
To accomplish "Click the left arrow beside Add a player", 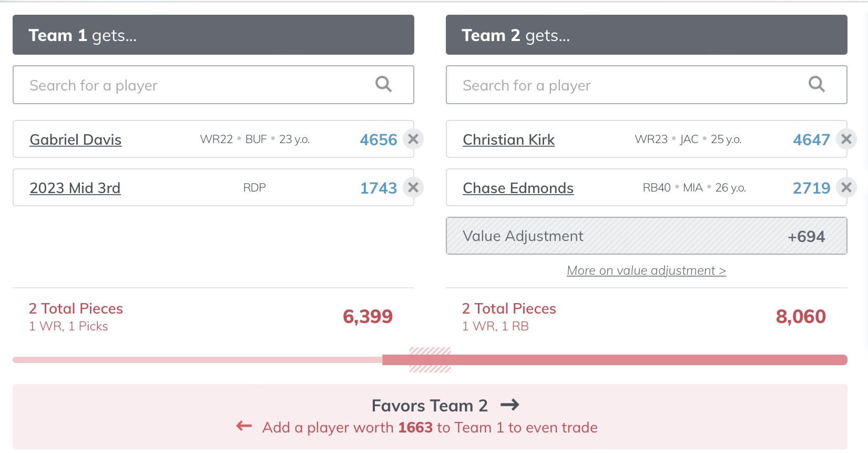I will (x=244, y=426).
